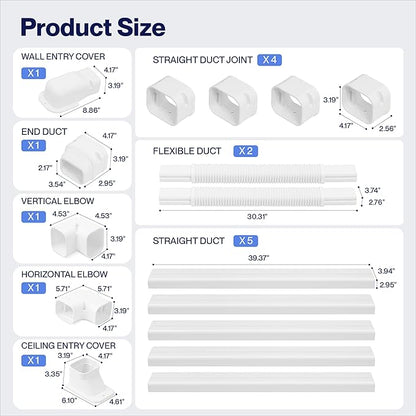This screenshot has height=416, width=416.
Task: Click the X2 badge beside Flexible Duct
Action: tap(246, 151)
